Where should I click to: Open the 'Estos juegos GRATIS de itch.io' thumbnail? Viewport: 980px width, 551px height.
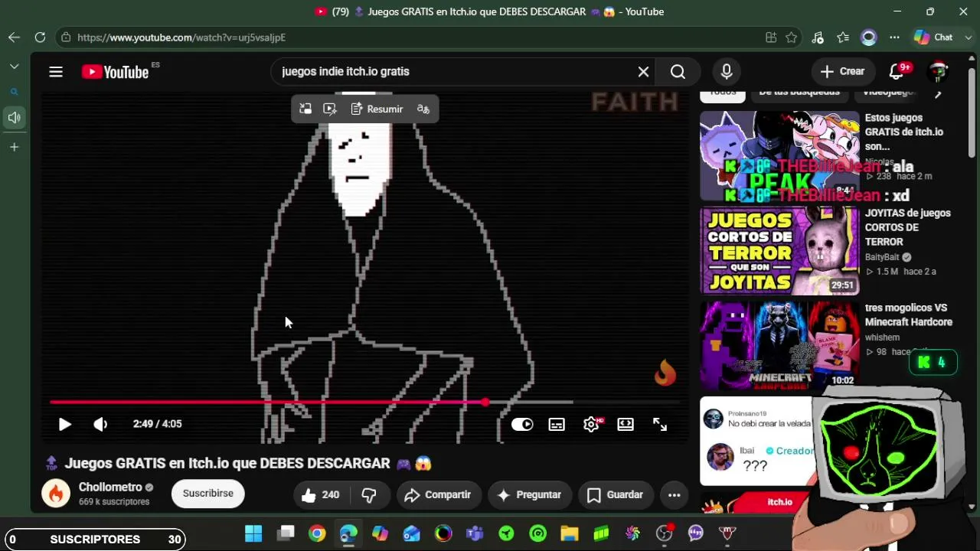click(779, 156)
